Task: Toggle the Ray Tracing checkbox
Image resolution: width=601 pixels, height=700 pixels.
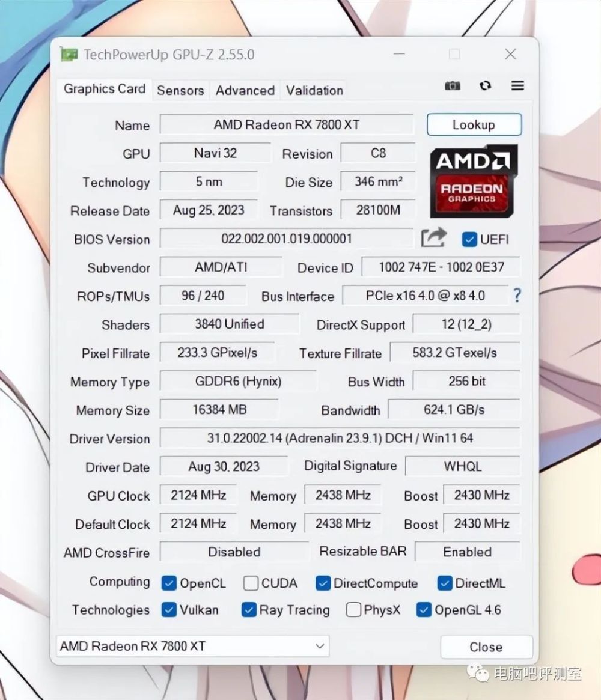Action: point(249,610)
